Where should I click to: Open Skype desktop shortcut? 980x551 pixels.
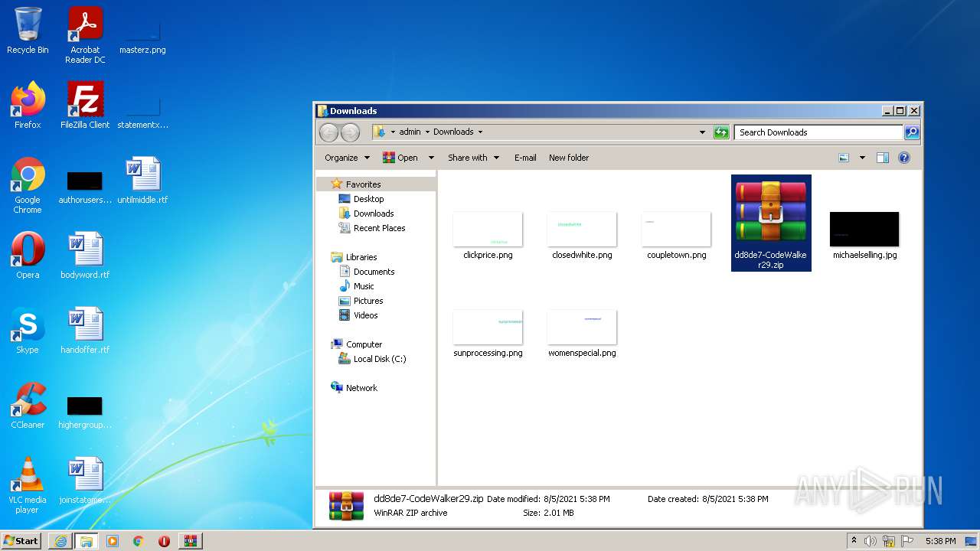point(28,330)
